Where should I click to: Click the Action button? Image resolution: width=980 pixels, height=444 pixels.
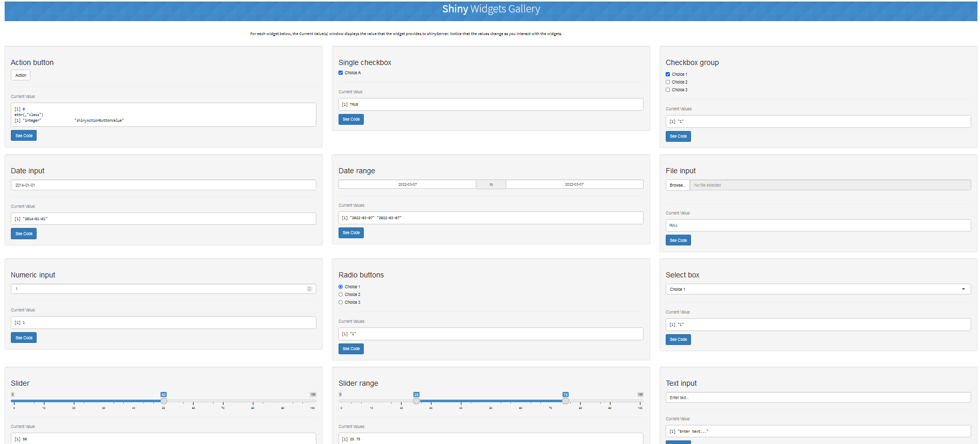point(21,75)
